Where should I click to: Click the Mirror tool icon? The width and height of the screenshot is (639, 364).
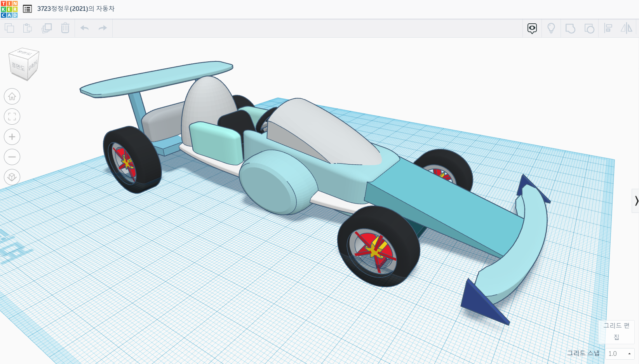[627, 28]
